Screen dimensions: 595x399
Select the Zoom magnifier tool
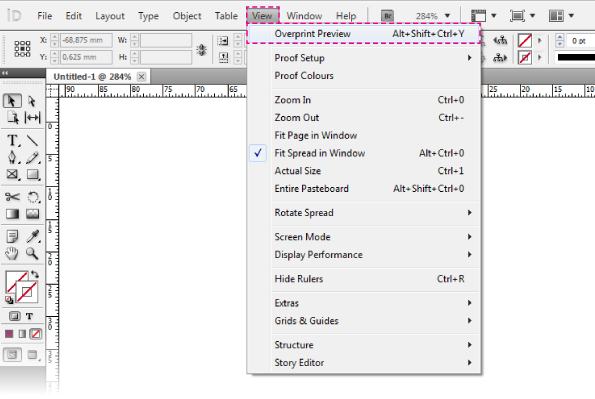(x=32, y=253)
